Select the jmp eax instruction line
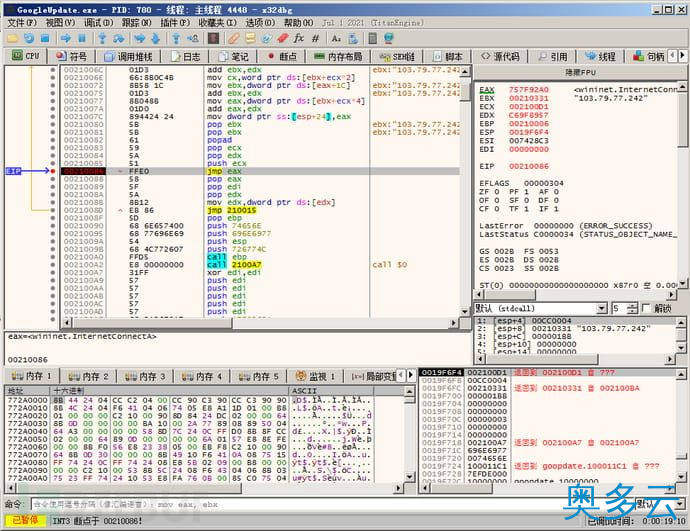The width and height of the screenshot is (690, 531). [x=261, y=171]
